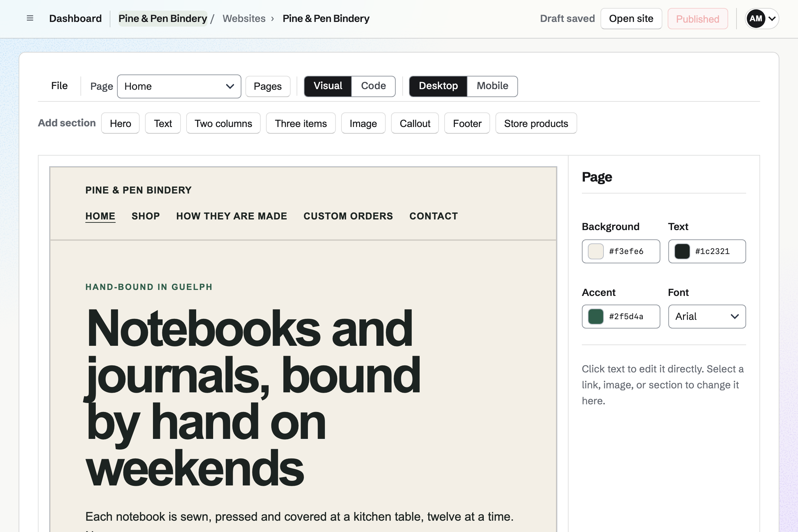
Task: Switch to Code editing mode
Action: (373, 86)
